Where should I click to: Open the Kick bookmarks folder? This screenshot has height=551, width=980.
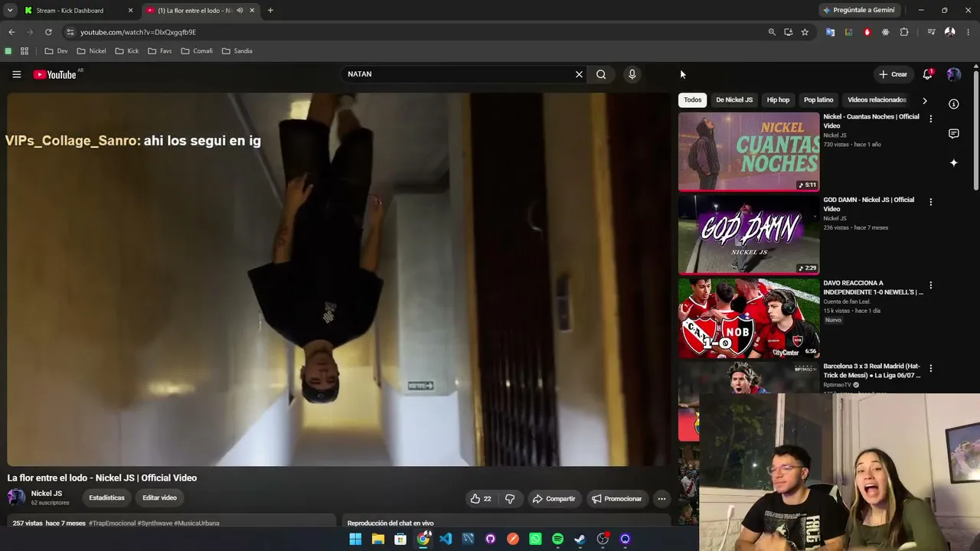click(x=127, y=51)
